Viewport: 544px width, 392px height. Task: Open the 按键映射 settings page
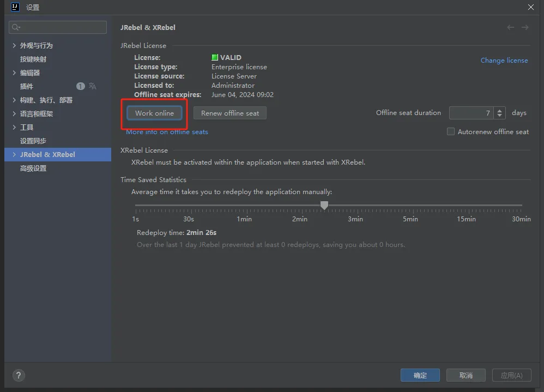(x=33, y=59)
